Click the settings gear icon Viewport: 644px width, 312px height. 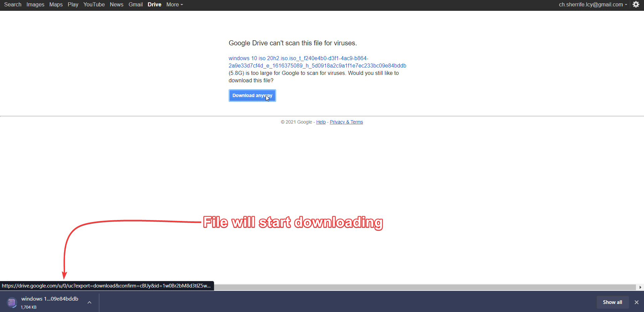pos(636,5)
